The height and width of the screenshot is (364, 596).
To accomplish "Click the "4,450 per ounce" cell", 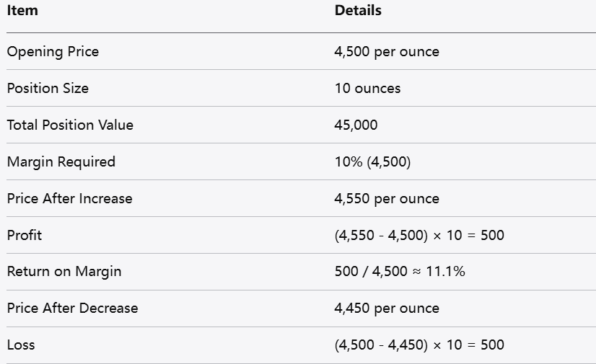I will pyautogui.click(x=387, y=308).
